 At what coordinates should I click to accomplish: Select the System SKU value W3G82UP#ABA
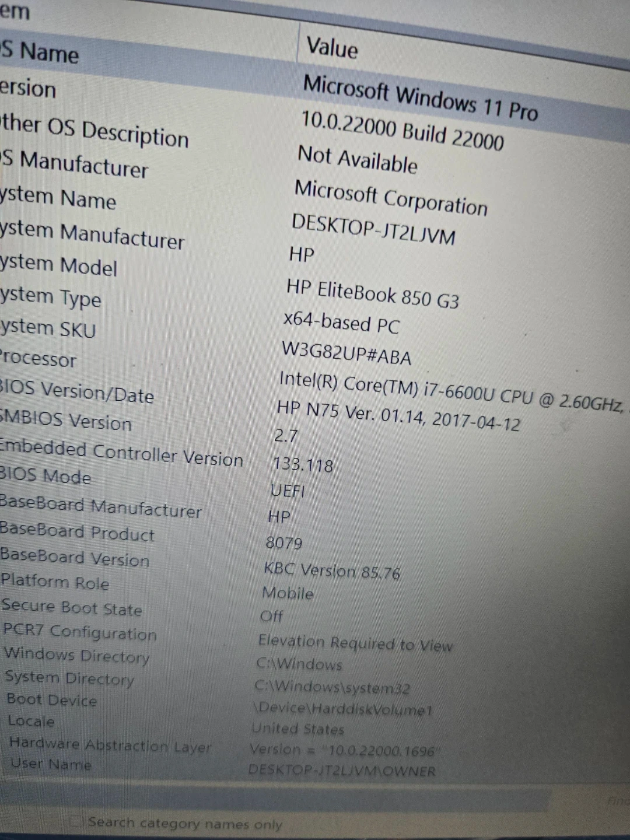click(346, 353)
